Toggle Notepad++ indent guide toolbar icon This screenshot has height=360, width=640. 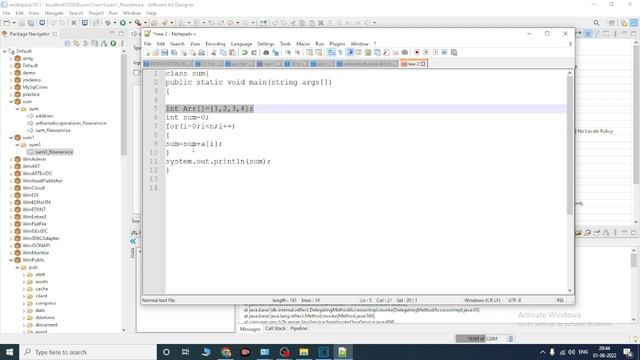point(350,52)
